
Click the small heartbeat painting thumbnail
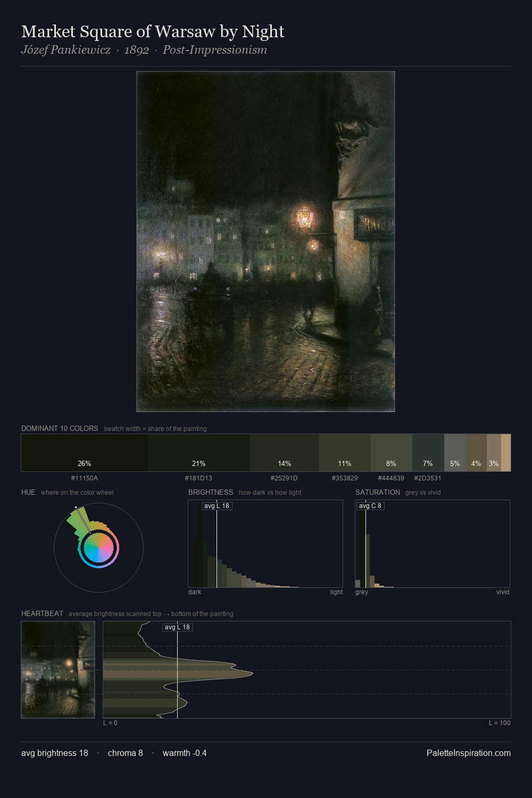tap(58, 670)
